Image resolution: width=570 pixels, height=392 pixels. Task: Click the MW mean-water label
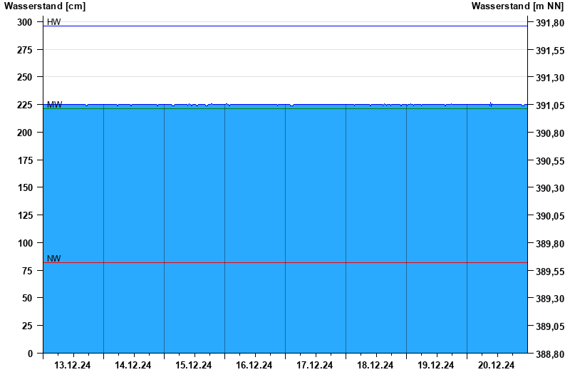click(x=54, y=105)
